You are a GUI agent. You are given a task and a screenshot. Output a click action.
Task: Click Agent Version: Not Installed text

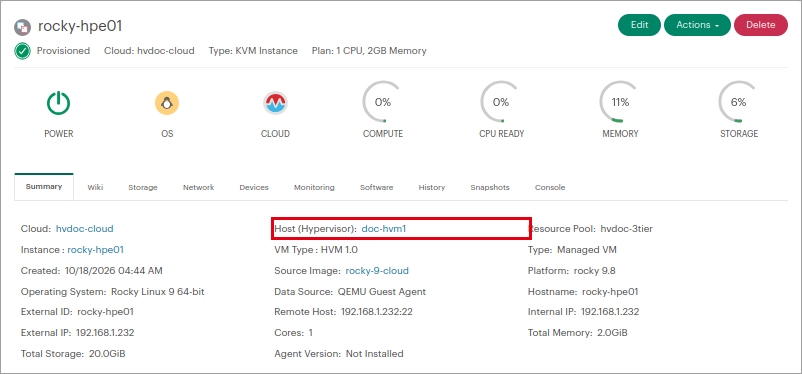pos(339,354)
